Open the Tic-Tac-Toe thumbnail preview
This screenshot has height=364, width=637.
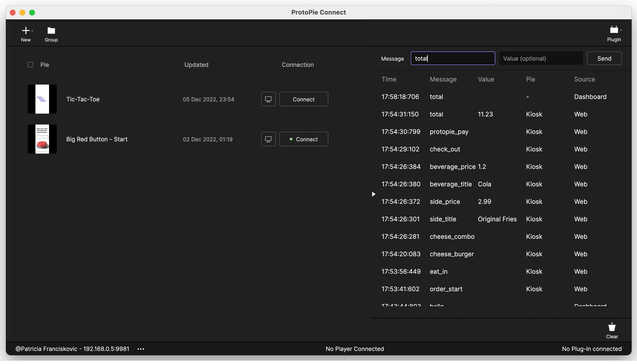pos(42,99)
